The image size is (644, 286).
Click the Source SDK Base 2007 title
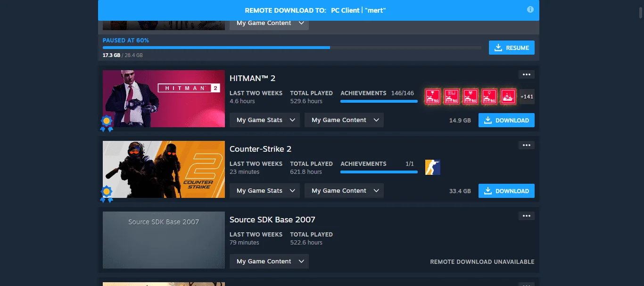click(x=272, y=220)
